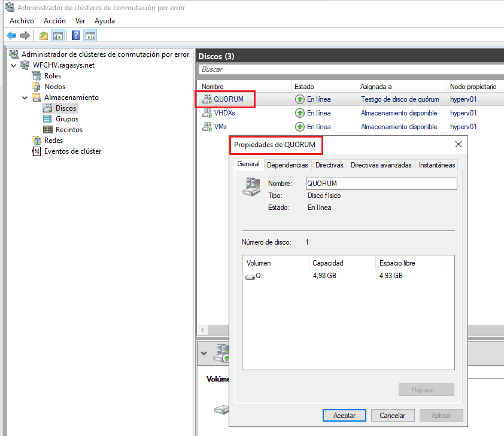
Task: Click the back navigation arrow
Action: [x=11, y=35]
